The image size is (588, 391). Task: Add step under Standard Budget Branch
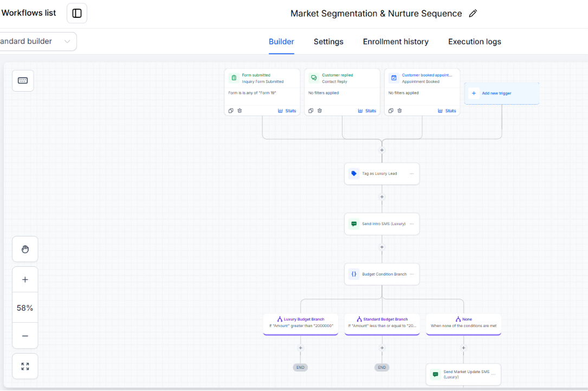pyautogui.click(x=382, y=348)
